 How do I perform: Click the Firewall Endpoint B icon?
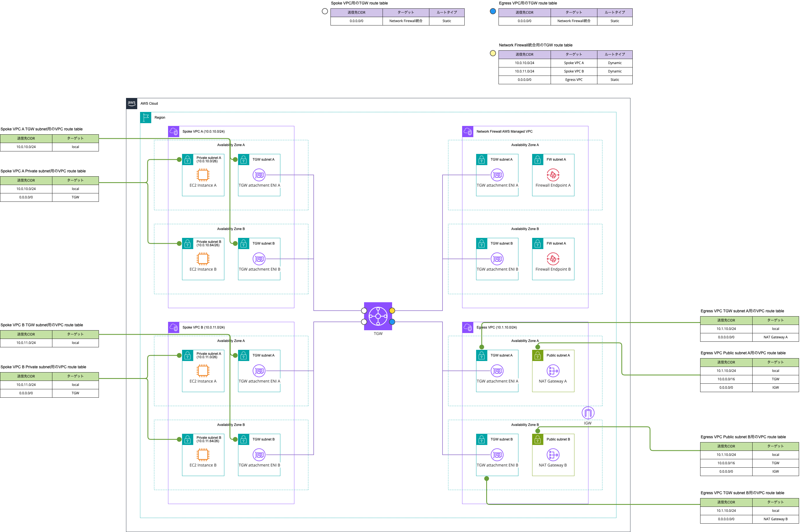(x=553, y=259)
